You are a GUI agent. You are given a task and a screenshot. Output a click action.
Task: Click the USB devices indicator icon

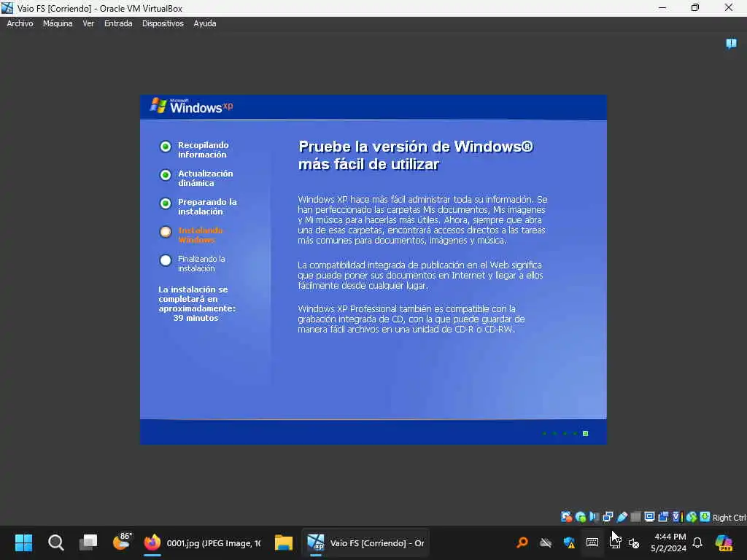(622, 517)
